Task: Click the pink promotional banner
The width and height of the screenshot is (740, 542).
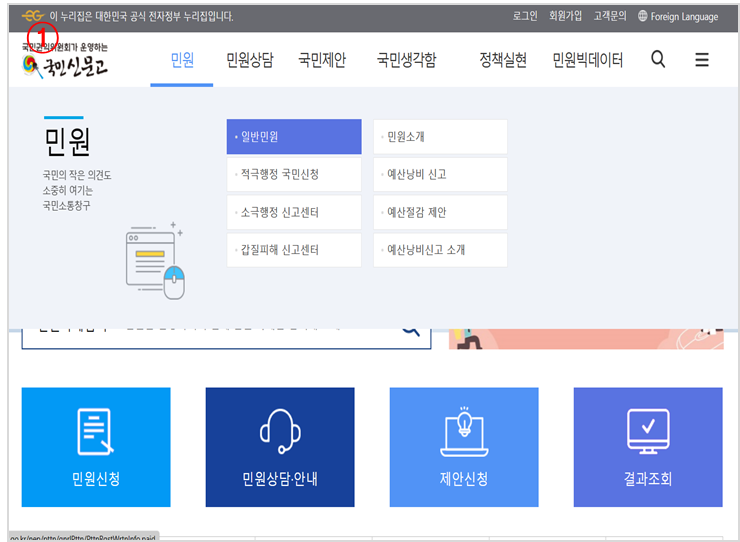Action: (586, 339)
